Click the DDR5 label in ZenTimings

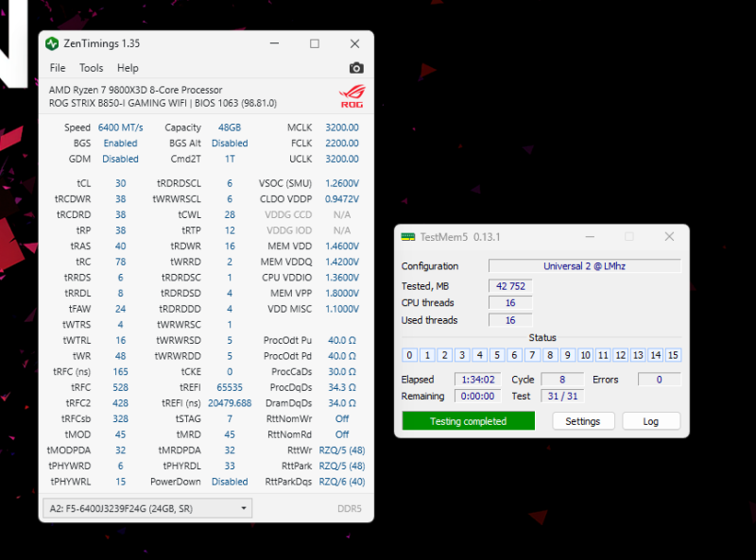click(x=350, y=508)
